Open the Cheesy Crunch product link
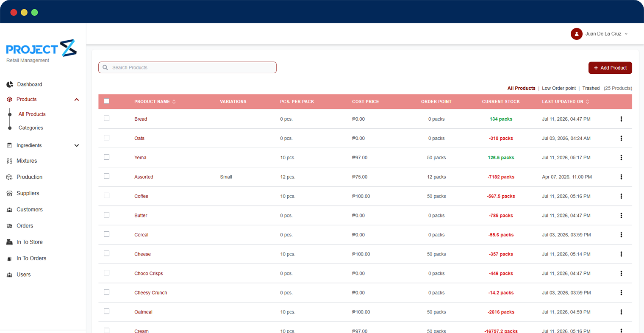Image resolution: width=644 pixels, height=333 pixels. pos(151,293)
